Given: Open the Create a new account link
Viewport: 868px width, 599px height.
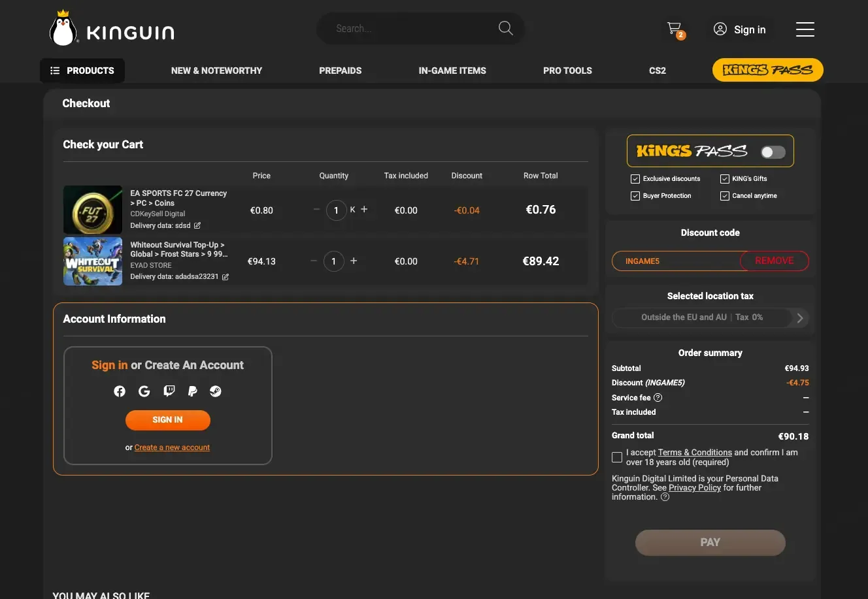Looking at the screenshot, I should point(172,447).
